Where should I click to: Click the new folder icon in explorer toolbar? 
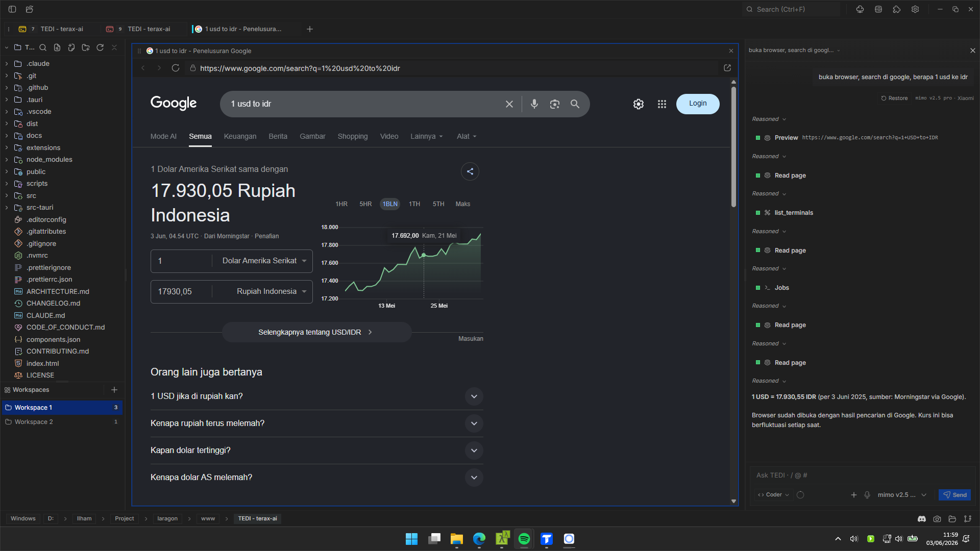click(86, 47)
